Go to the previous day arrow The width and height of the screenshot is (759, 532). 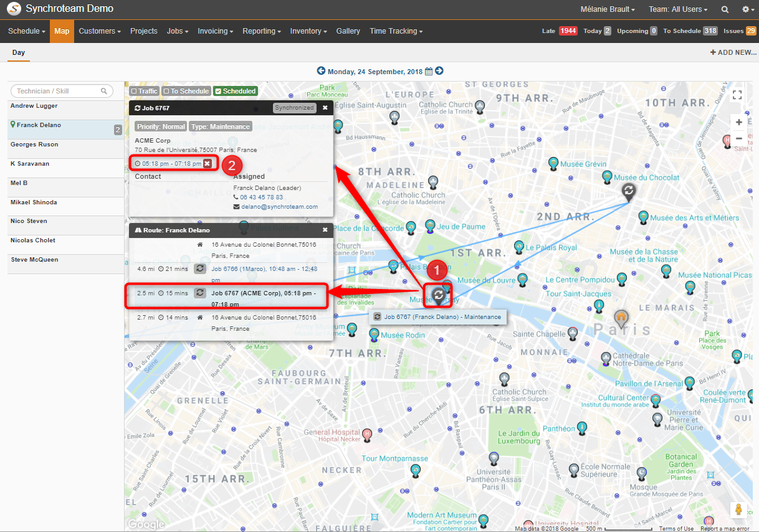321,71
